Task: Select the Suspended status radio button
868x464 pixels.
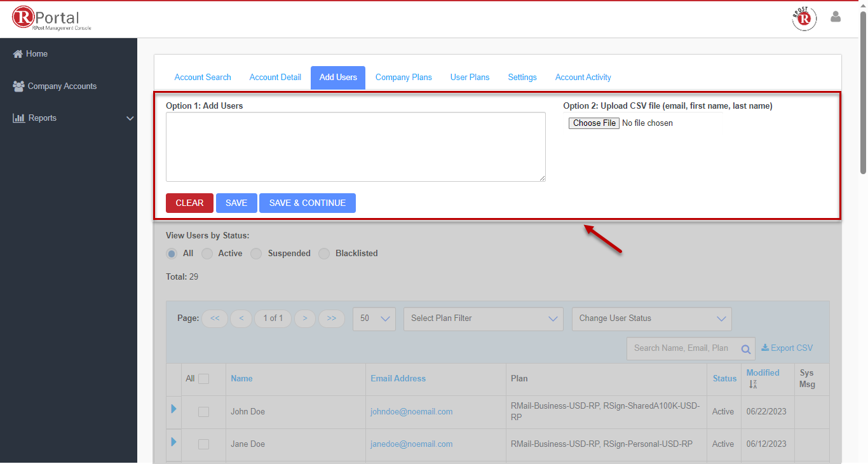Action: pyautogui.click(x=256, y=254)
